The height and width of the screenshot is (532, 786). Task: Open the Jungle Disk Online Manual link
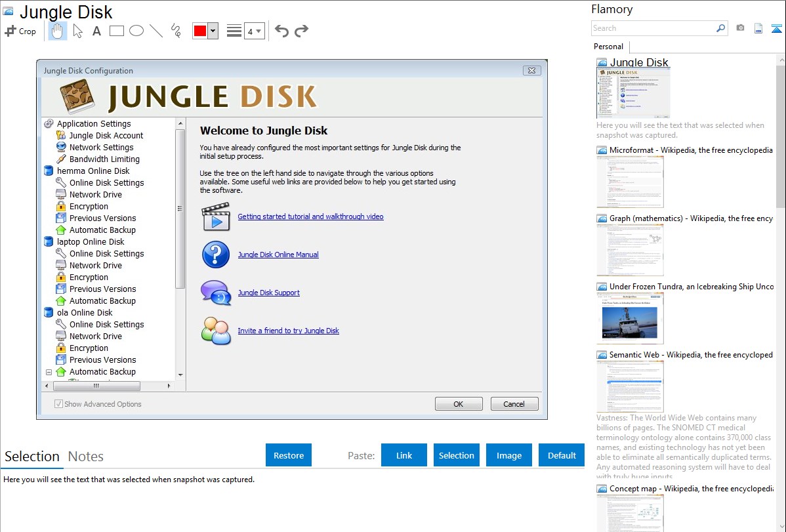[278, 255]
